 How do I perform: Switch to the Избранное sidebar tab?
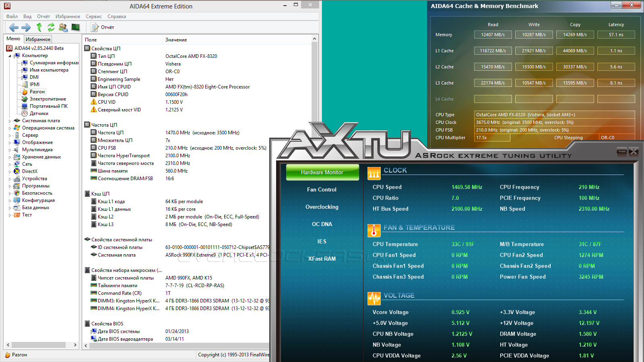click(38, 39)
